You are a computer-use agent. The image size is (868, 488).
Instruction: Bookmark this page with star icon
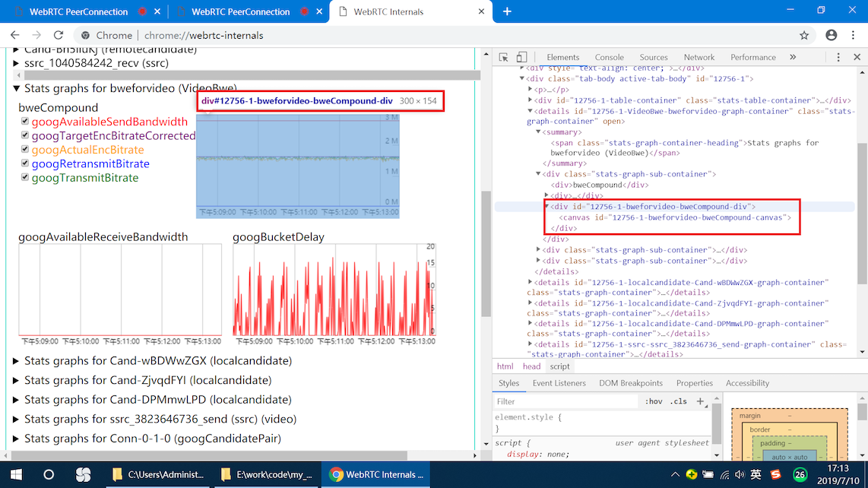[x=804, y=35]
